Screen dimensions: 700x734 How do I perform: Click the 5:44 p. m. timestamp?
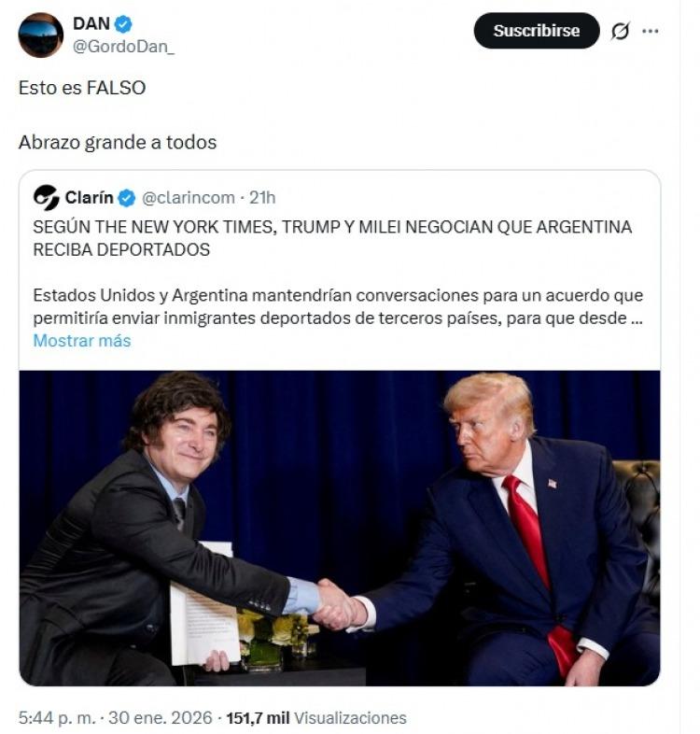coord(57,717)
